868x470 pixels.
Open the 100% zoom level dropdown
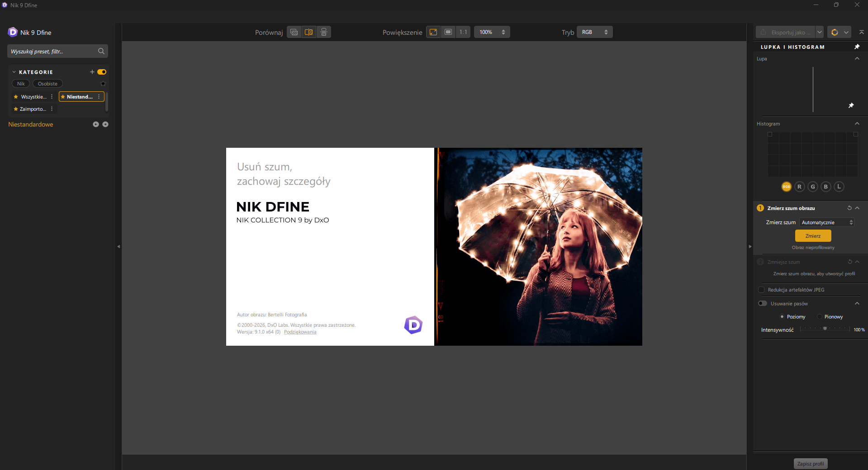click(492, 32)
